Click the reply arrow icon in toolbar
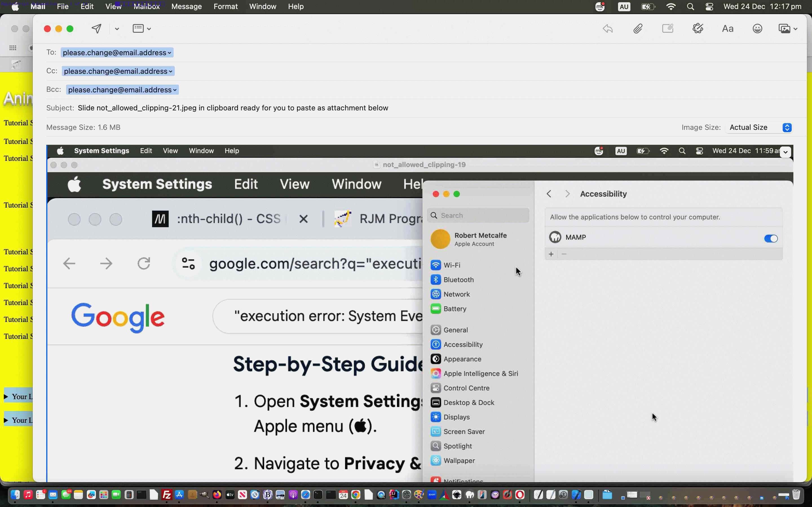This screenshot has height=507, width=812. click(608, 28)
